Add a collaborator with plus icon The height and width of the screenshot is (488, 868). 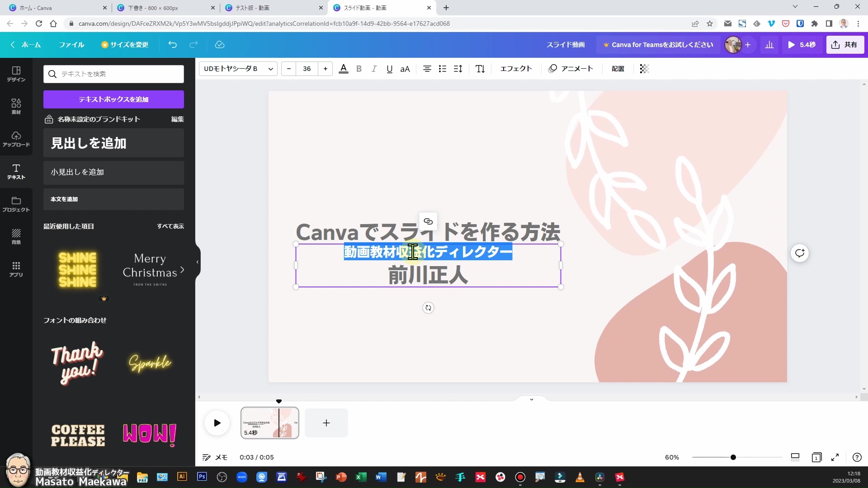coord(748,45)
